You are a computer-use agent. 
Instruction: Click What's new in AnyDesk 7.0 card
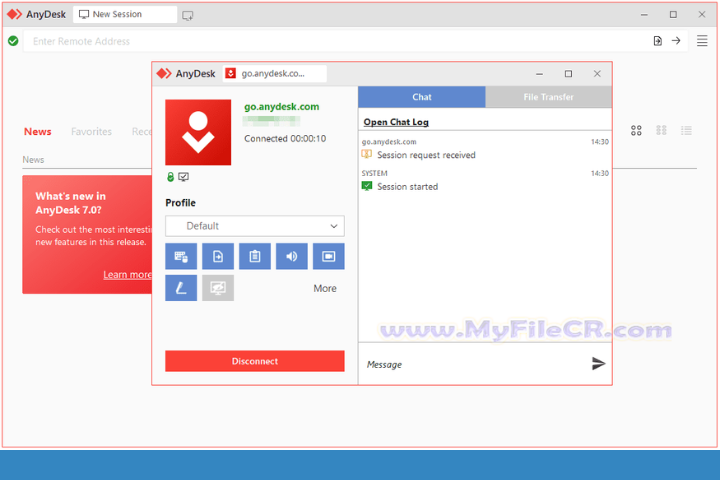click(87, 234)
